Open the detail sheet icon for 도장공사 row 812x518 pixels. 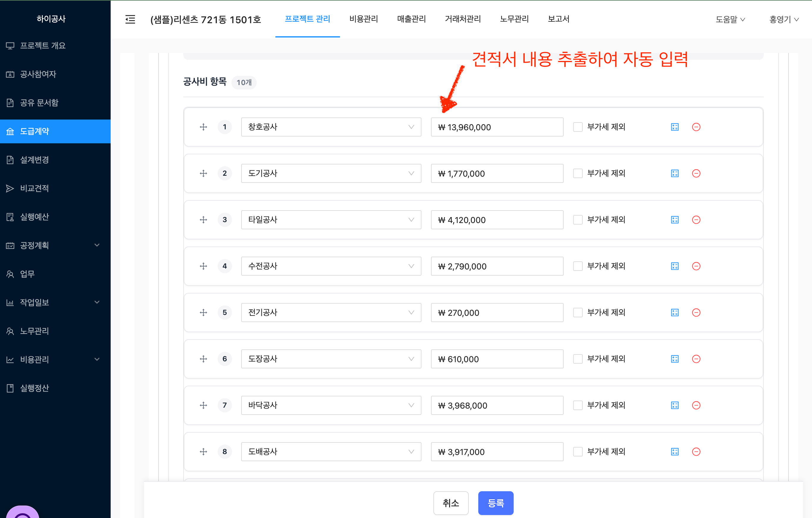[x=674, y=359]
